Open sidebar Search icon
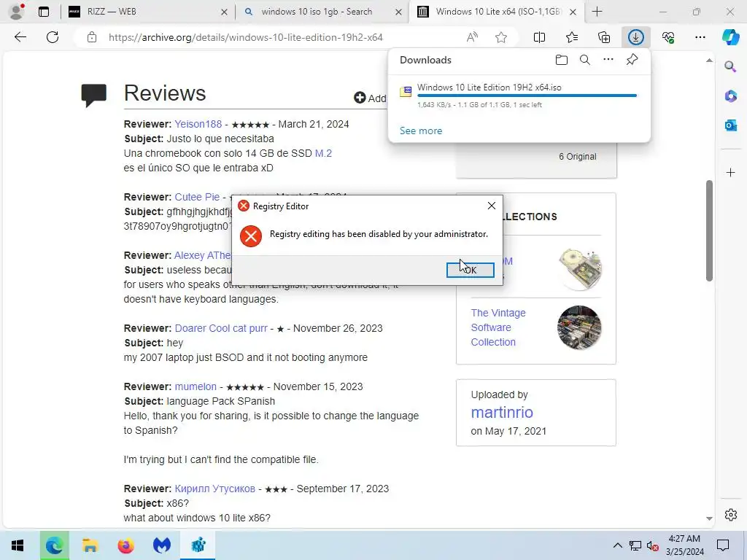 click(x=730, y=66)
